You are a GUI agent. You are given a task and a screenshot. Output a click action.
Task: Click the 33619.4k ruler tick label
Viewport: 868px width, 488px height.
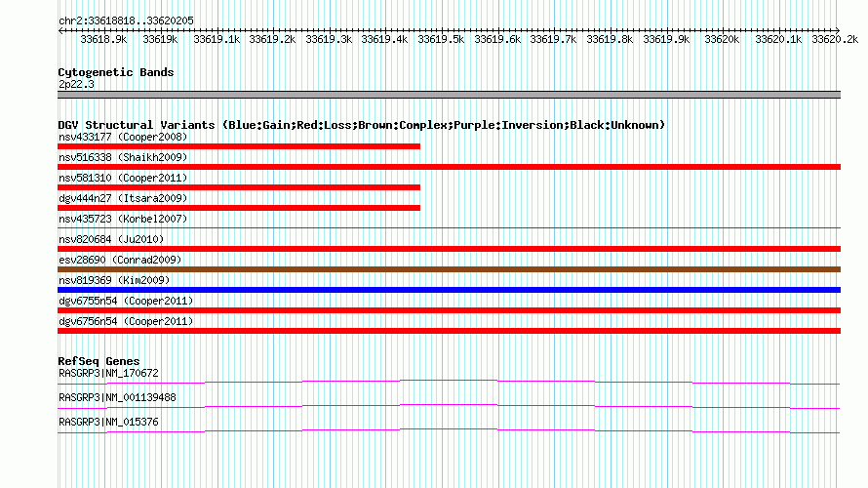tap(384, 39)
